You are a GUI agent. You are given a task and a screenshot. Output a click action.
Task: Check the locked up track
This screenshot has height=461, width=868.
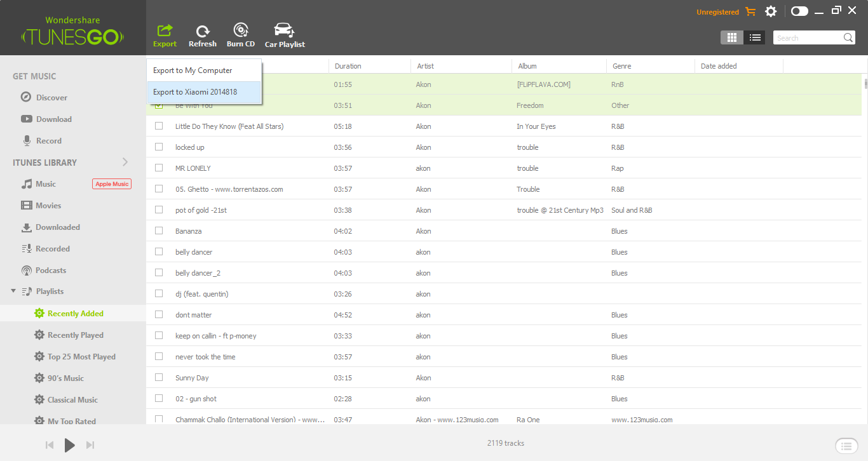[x=159, y=147]
